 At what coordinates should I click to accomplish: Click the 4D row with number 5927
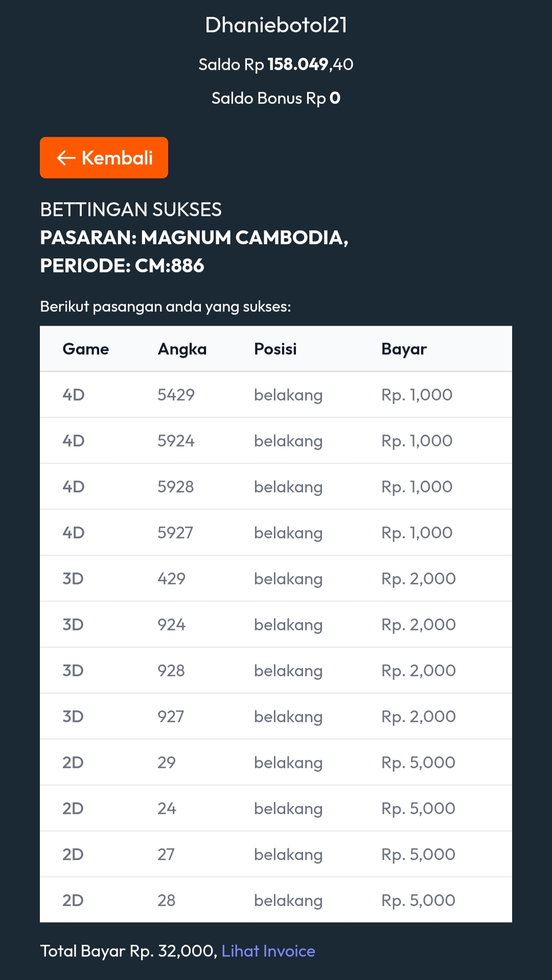click(276, 533)
